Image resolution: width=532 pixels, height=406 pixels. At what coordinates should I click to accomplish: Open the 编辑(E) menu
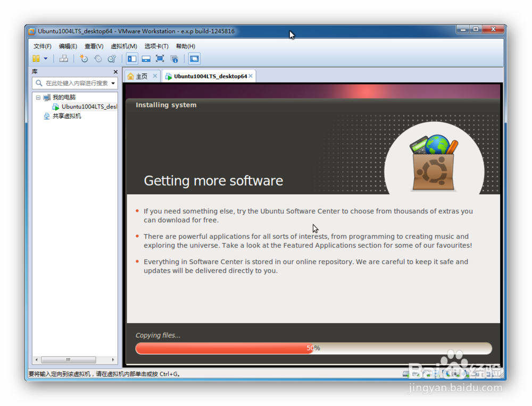pos(68,46)
